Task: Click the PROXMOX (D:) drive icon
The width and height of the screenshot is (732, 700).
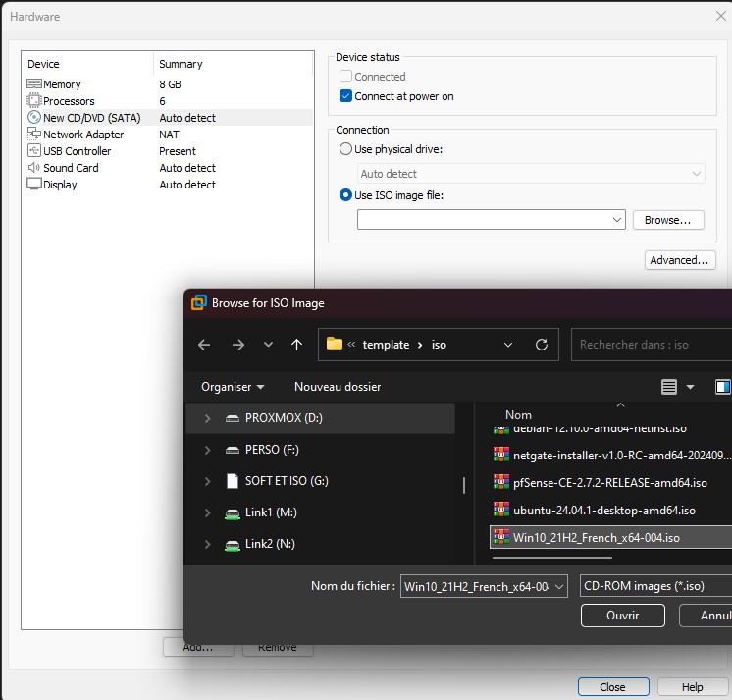Action: [233, 418]
